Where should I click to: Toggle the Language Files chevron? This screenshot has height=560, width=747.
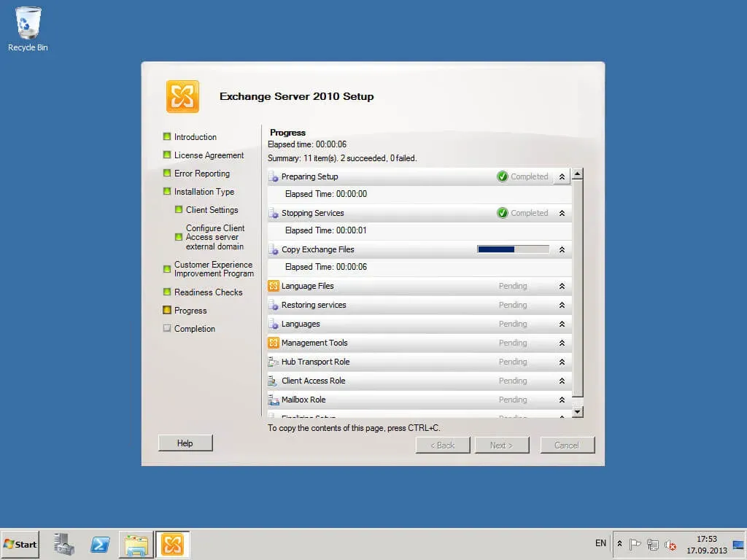coord(562,286)
